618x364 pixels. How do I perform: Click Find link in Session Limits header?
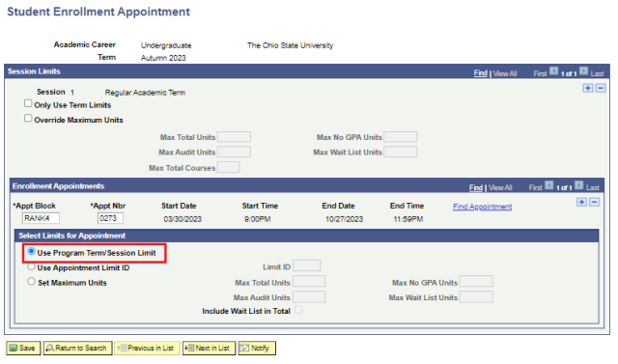click(481, 73)
